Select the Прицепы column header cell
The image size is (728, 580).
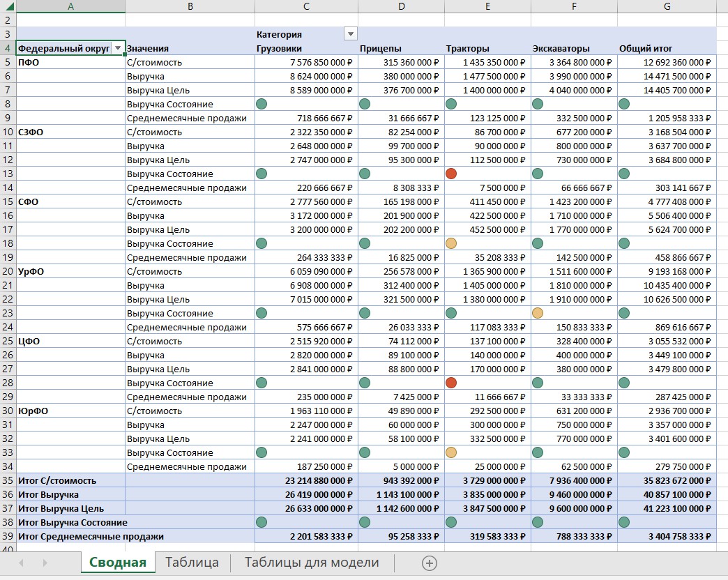[401, 48]
